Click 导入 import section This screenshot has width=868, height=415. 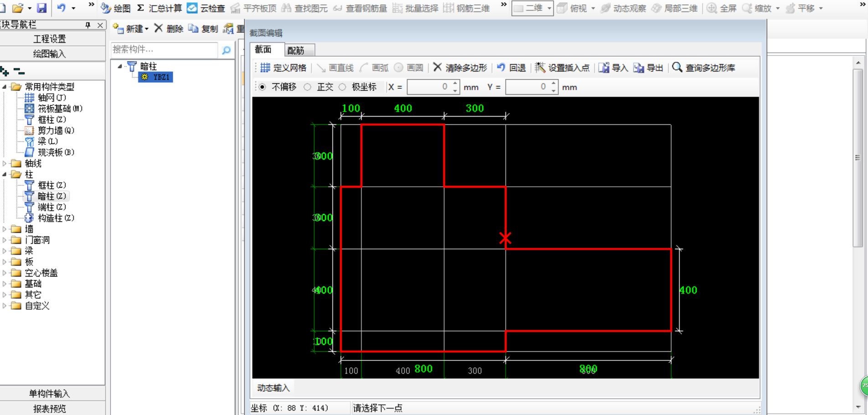tap(613, 68)
